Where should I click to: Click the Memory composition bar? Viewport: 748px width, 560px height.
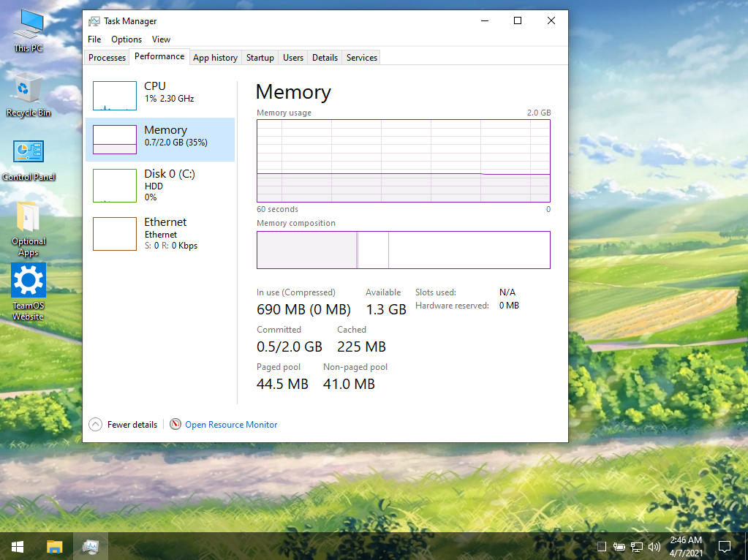[404, 250]
